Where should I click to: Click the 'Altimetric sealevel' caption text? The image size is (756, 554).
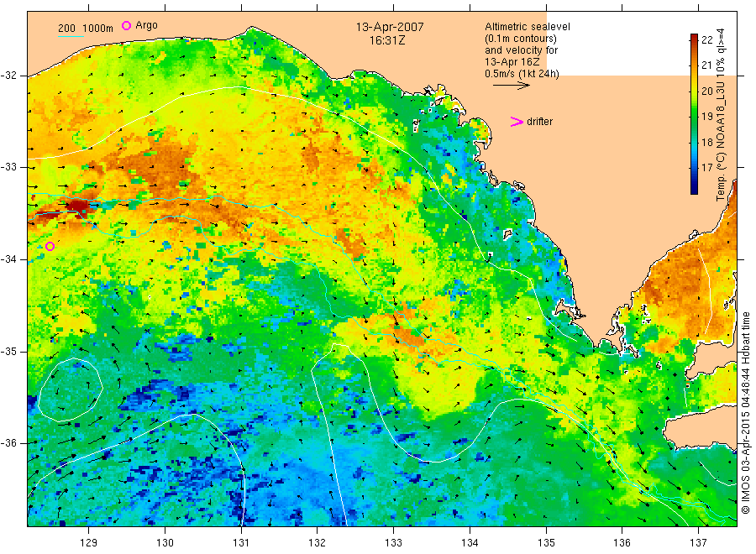pyautogui.click(x=527, y=27)
